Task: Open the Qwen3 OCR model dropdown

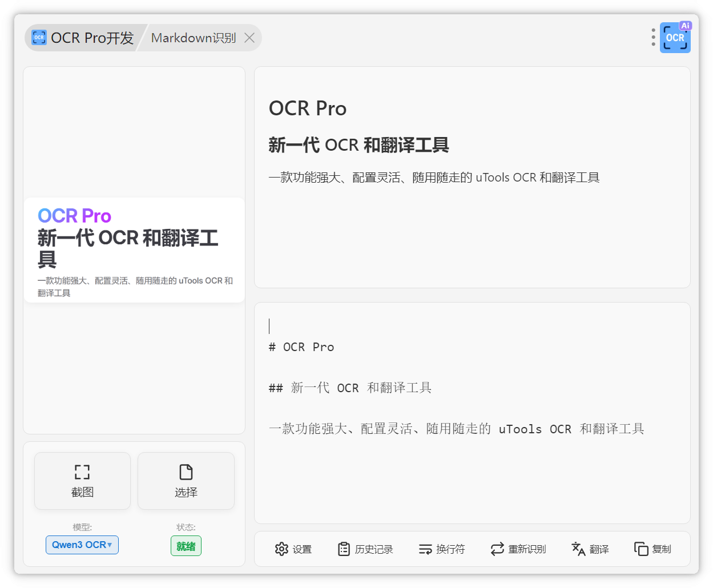Action: tap(82, 545)
